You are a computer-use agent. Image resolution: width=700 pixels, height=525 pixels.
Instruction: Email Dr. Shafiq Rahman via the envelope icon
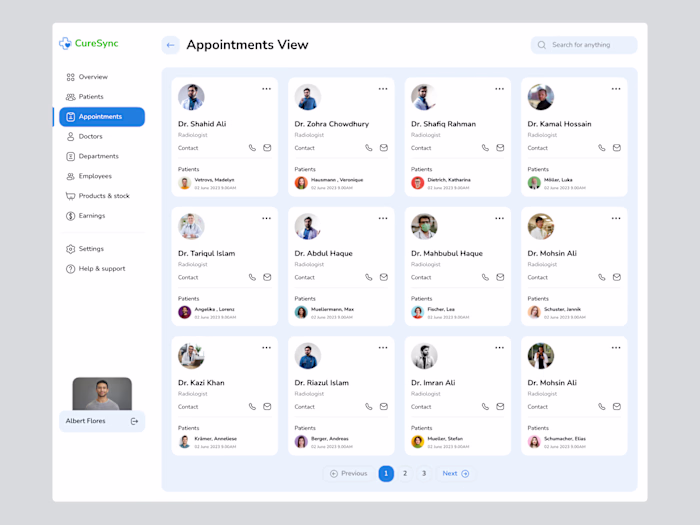(x=500, y=148)
